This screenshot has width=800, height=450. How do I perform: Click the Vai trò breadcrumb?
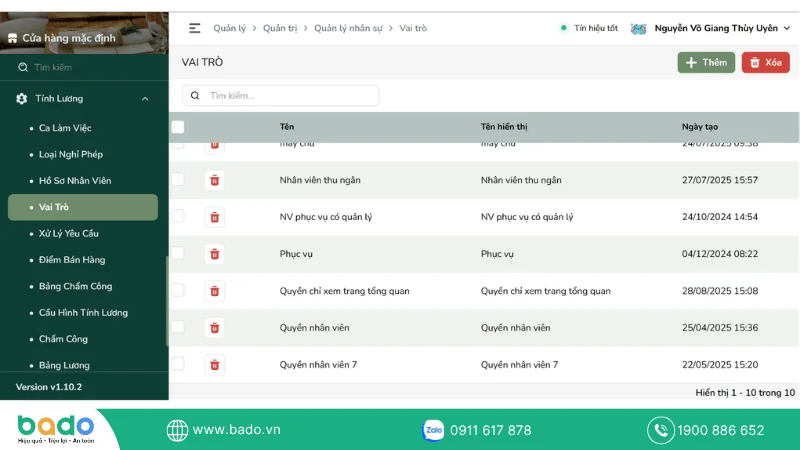click(x=413, y=28)
